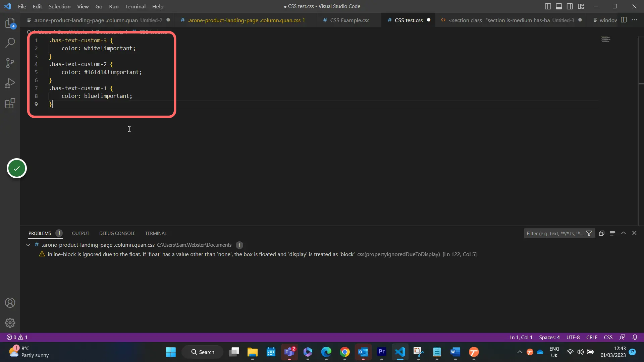Collapse the .arone-product-landing-page problems group
The image size is (644, 362).
click(28, 245)
